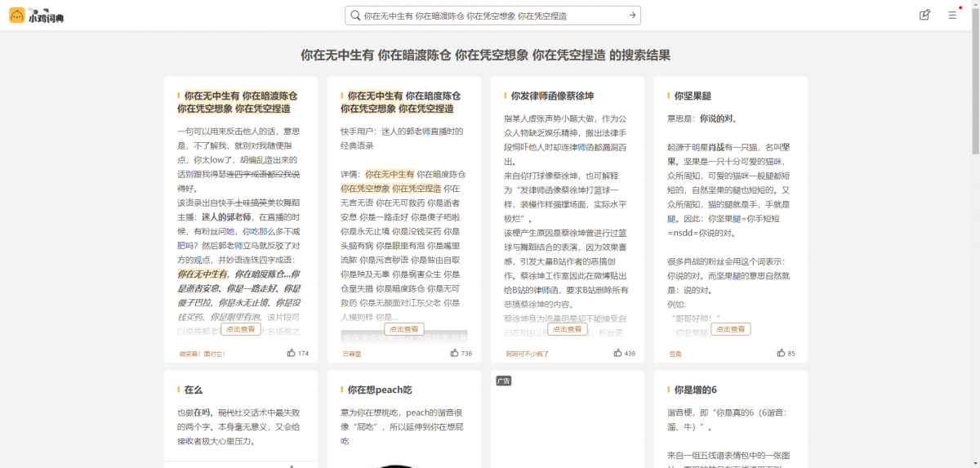Image resolution: width=980 pixels, height=468 pixels.
Task: Open the compose entry icon
Action: [x=924, y=15]
